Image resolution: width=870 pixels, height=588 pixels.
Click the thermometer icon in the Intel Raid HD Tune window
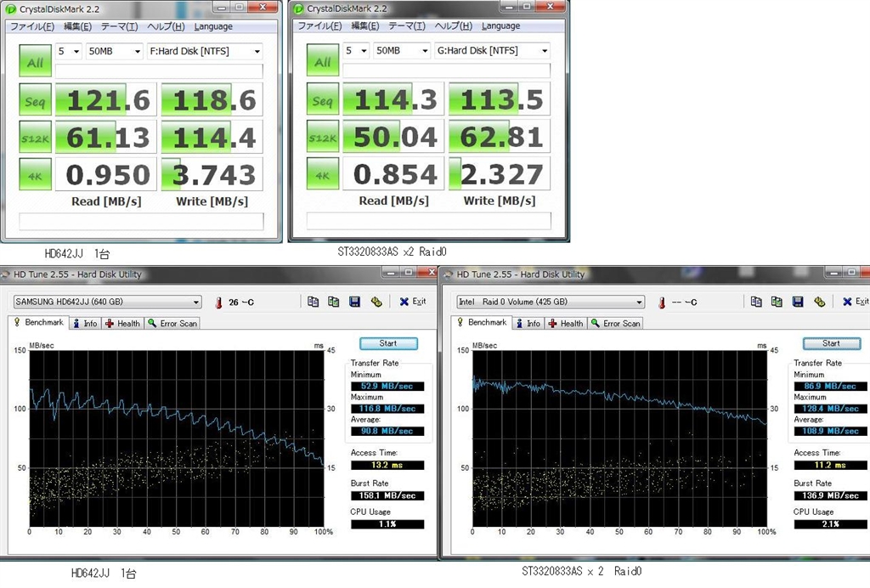[x=662, y=302]
